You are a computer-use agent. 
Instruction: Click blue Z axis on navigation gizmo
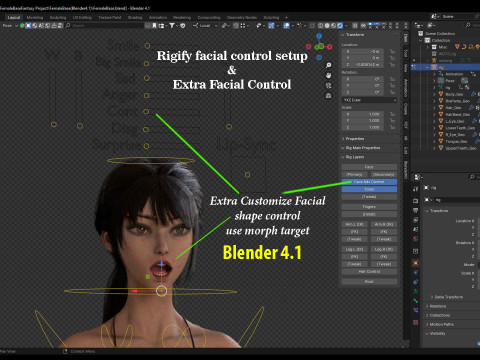coord(319,36)
